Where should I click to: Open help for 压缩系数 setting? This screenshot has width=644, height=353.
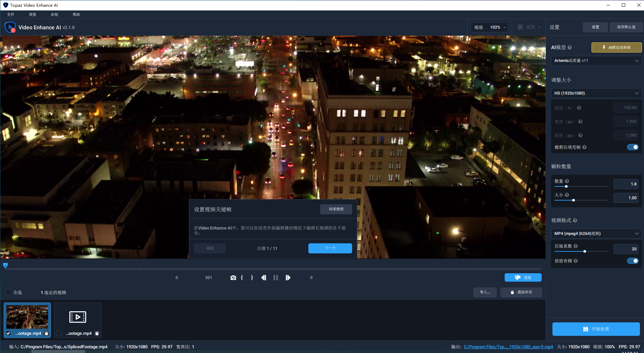(x=576, y=246)
